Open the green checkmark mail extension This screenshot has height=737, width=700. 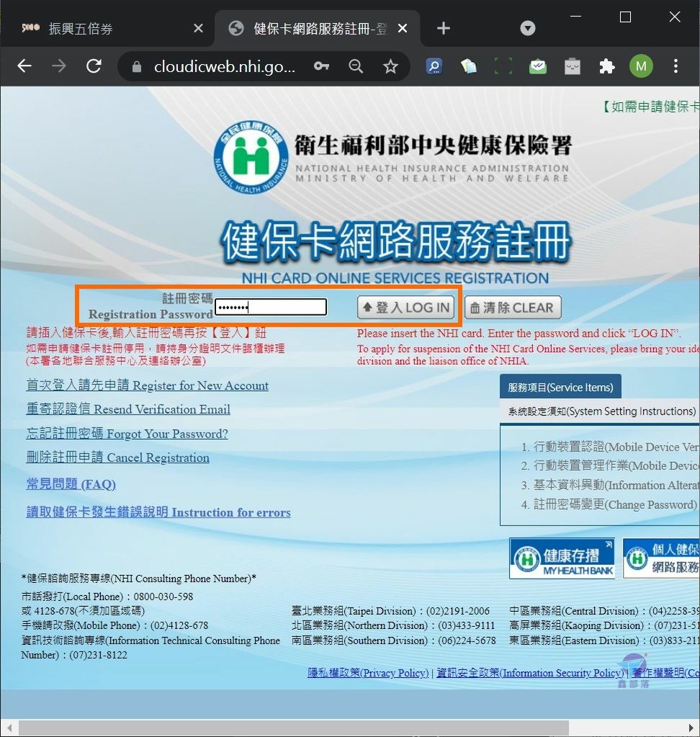pos(538,66)
